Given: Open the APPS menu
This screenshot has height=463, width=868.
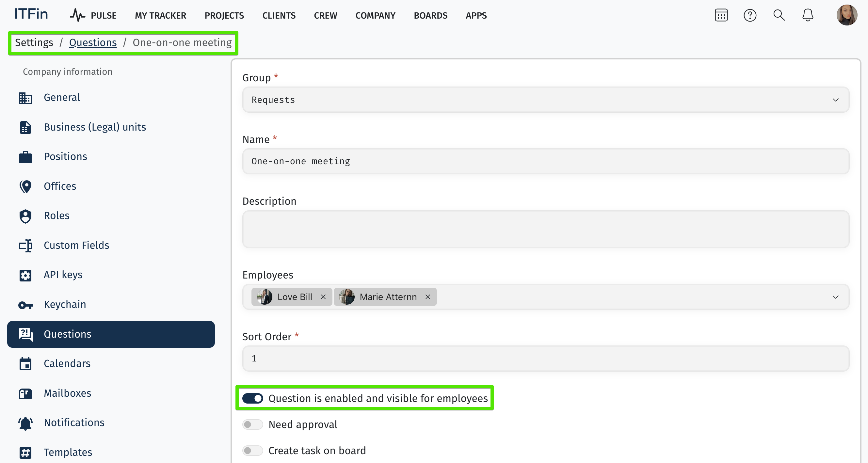Looking at the screenshot, I should pos(476,15).
